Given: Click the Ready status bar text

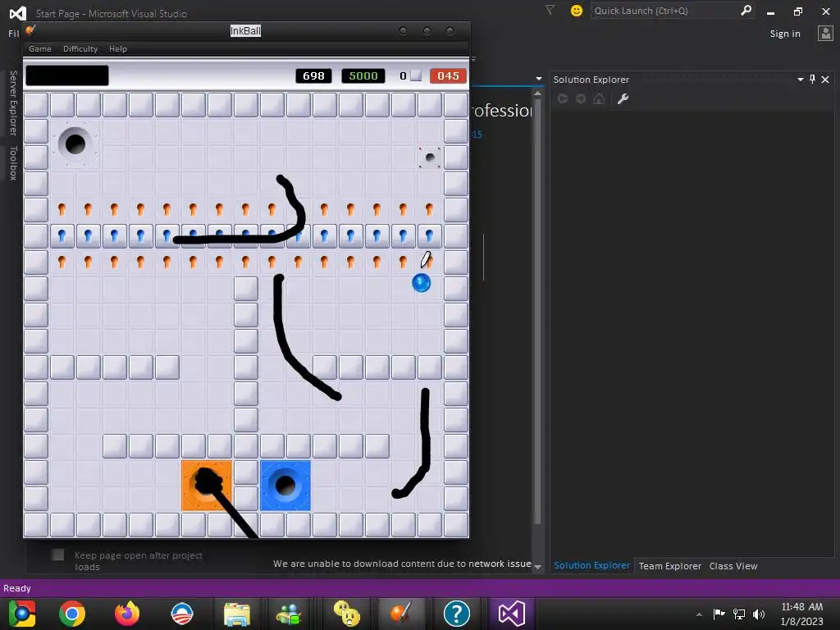Looking at the screenshot, I should [17, 588].
